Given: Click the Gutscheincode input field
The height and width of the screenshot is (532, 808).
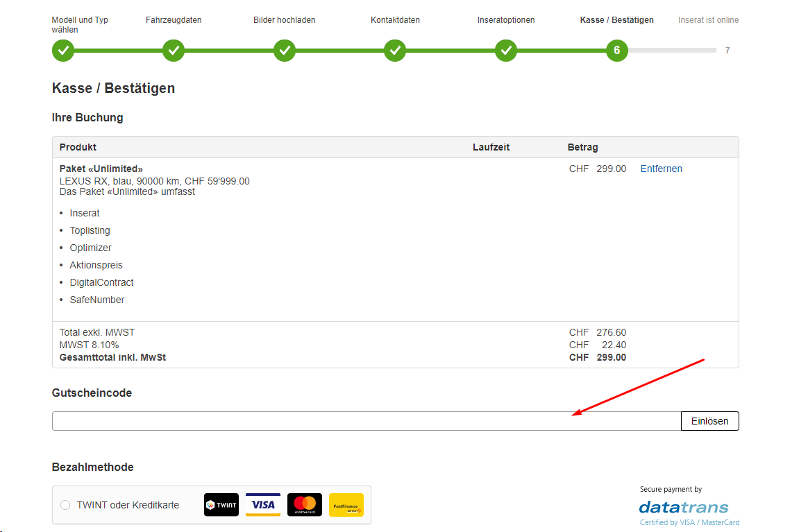Looking at the screenshot, I should coord(367,421).
